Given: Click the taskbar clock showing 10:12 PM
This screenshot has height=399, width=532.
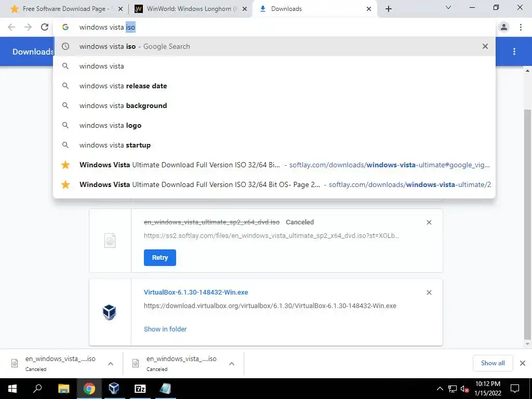Looking at the screenshot, I should pos(487,389).
